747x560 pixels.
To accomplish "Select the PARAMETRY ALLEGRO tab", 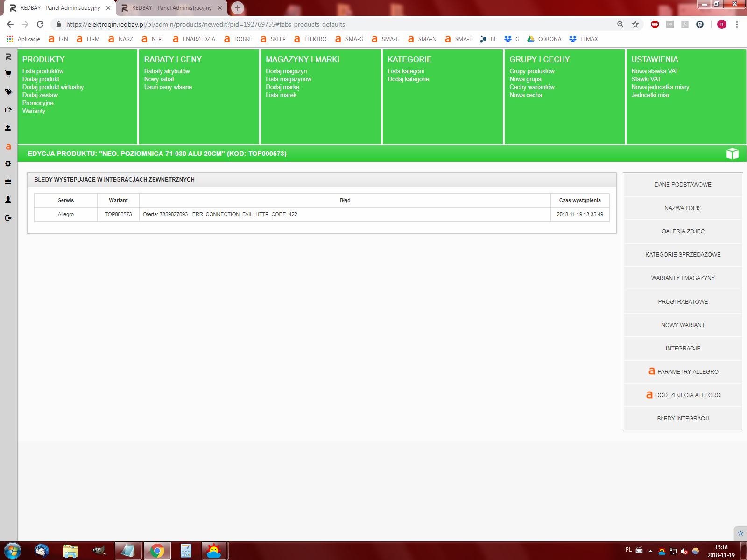I will [683, 372].
